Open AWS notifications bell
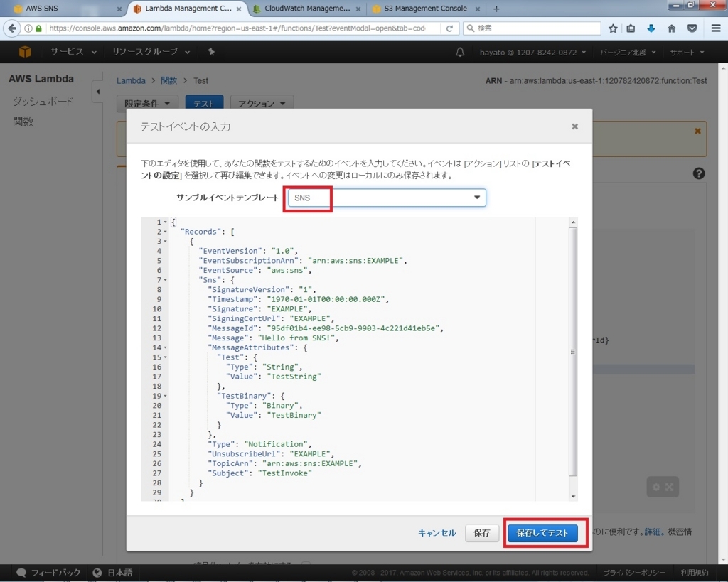The height and width of the screenshot is (582, 728). point(460,52)
